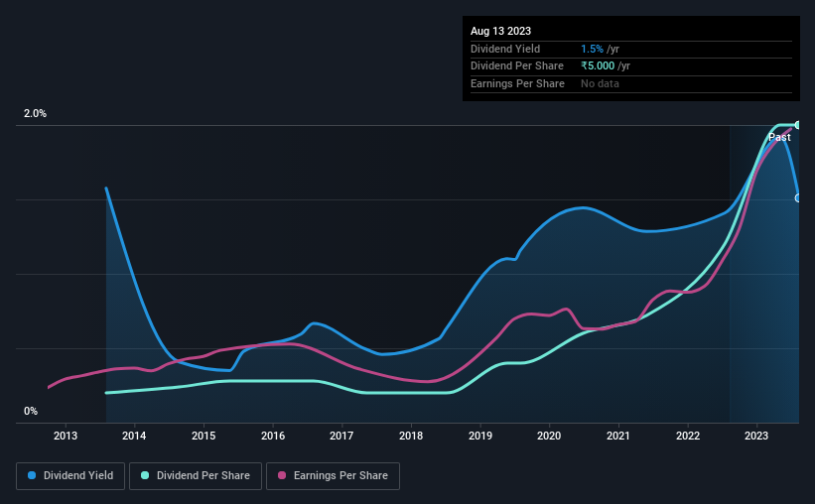
Task: Click the Aug 13 2023 tooltip date heading
Action: 500,31
